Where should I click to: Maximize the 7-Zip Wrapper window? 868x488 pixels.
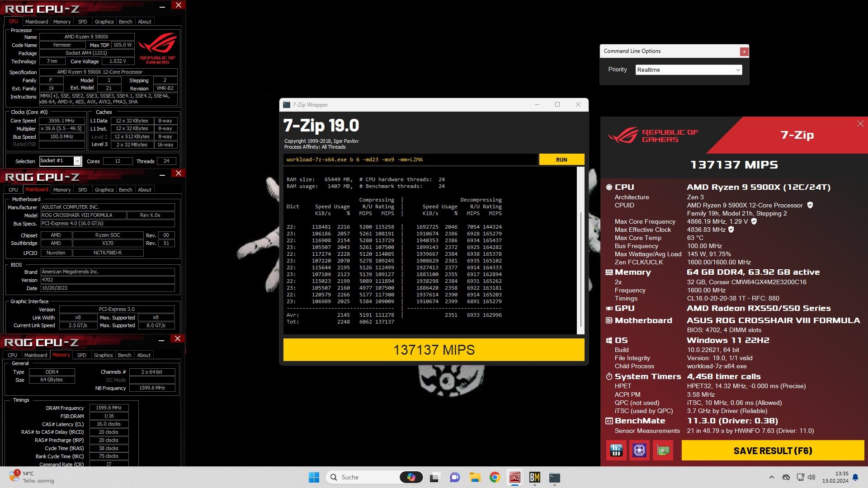tap(557, 104)
